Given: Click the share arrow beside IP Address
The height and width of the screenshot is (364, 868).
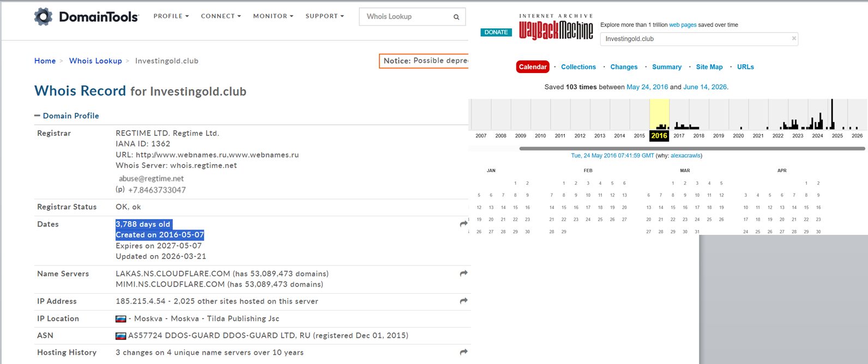Looking at the screenshot, I should 463,301.
